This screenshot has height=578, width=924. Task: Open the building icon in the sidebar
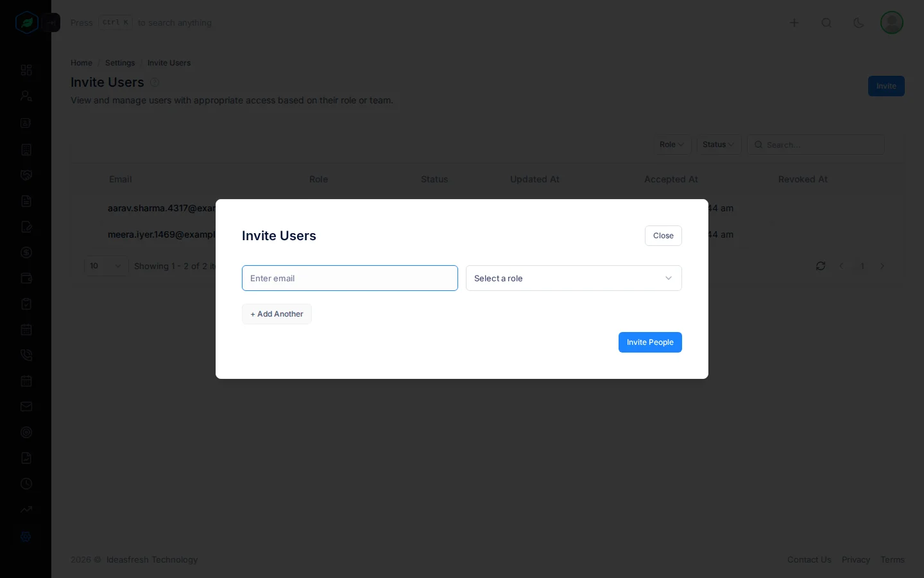[26, 150]
